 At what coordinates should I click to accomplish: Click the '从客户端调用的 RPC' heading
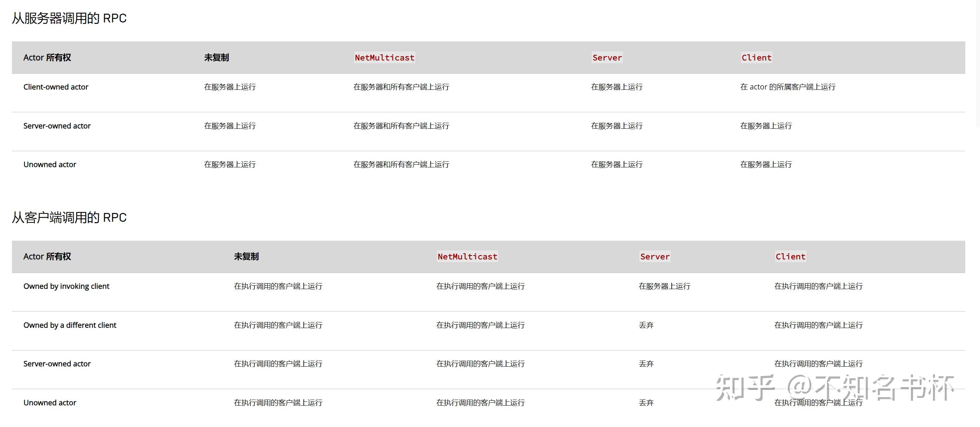pyautogui.click(x=69, y=217)
